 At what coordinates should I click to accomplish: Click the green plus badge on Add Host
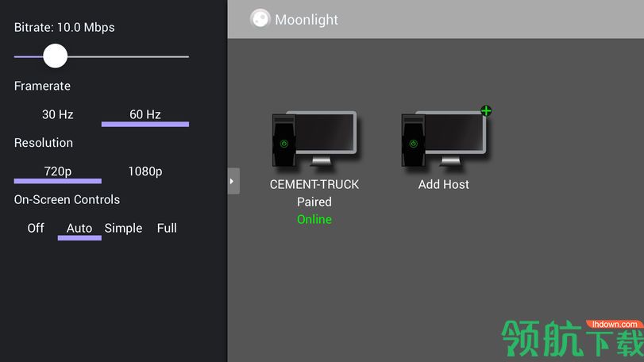(x=486, y=111)
